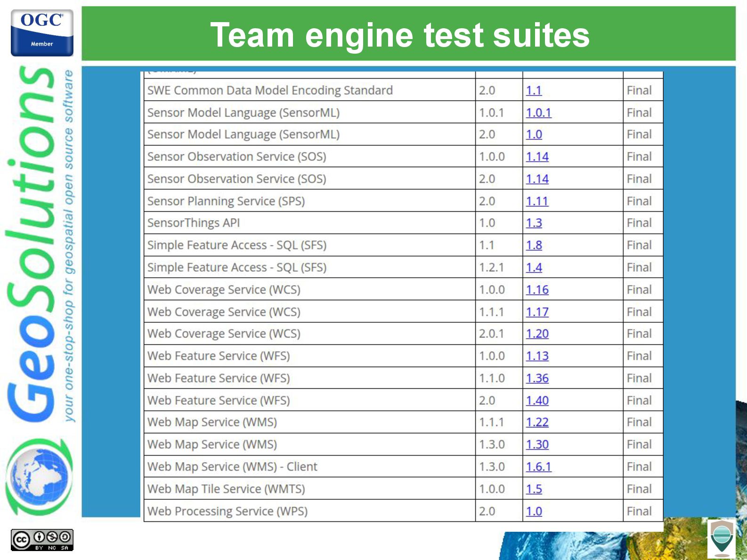Open revision 1.4 link for SFS 1.2.1
This screenshot has width=747, height=560.
pyautogui.click(x=534, y=267)
